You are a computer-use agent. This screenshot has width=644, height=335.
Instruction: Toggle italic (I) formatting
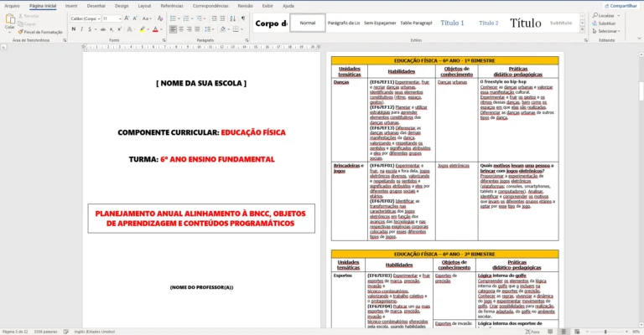click(x=81, y=29)
